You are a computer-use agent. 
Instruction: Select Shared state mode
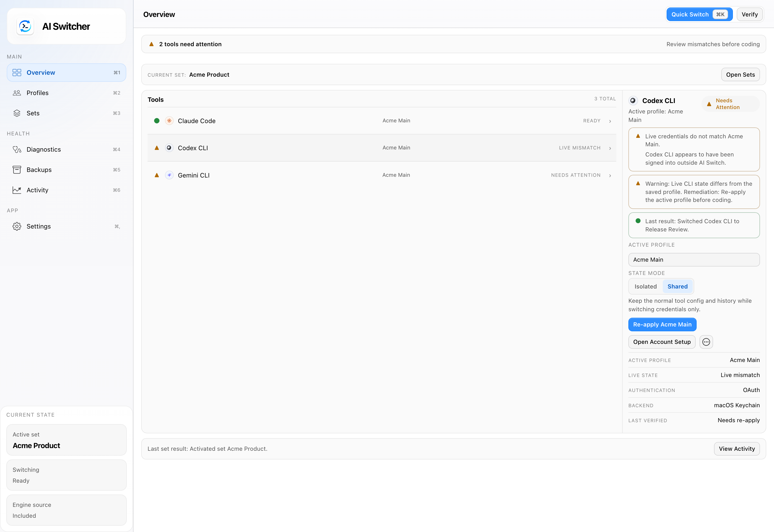(677, 286)
